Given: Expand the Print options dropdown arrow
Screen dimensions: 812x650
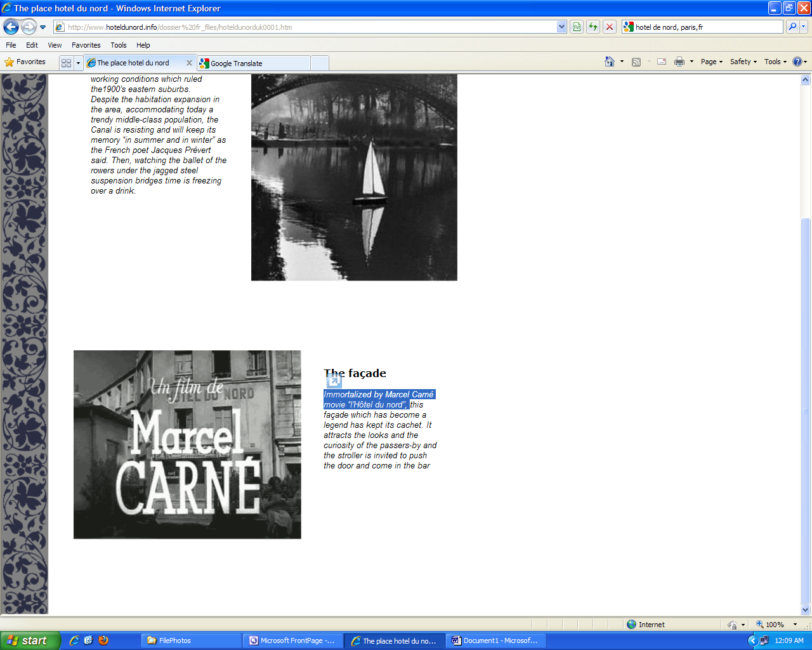Looking at the screenshot, I should [691, 62].
